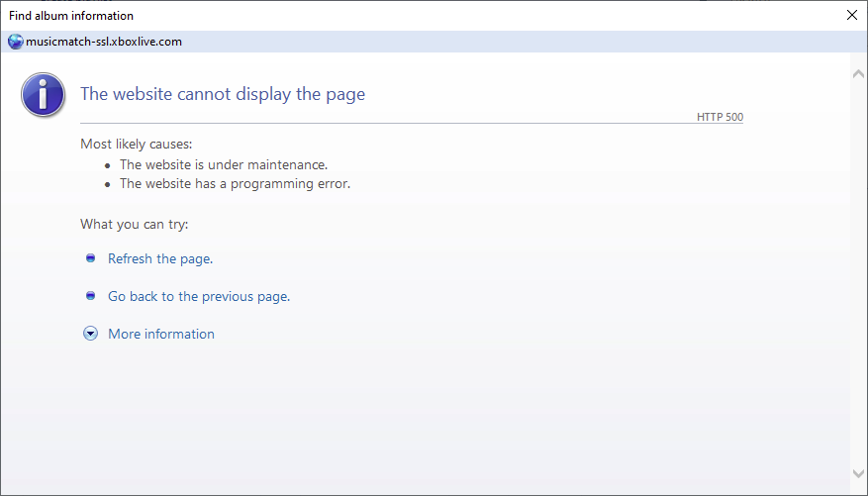The image size is (868, 496).
Task: Click bullet icon beside Refresh the page
Action: 91,258
